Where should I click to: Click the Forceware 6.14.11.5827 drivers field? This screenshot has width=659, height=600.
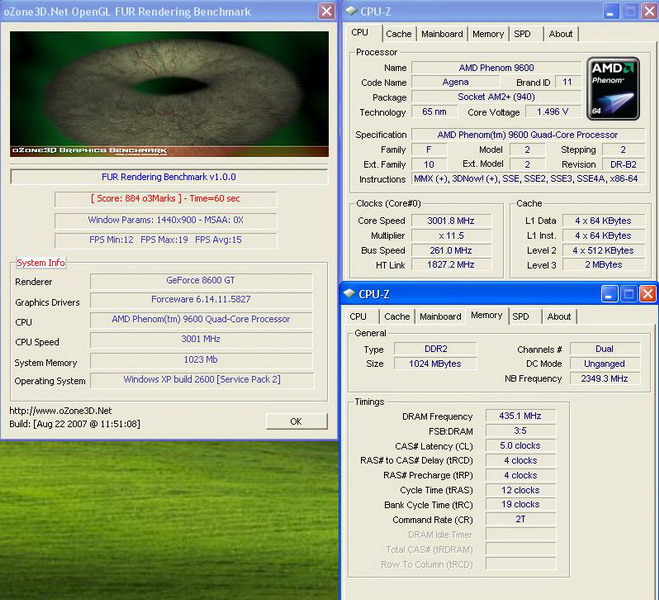(x=201, y=299)
